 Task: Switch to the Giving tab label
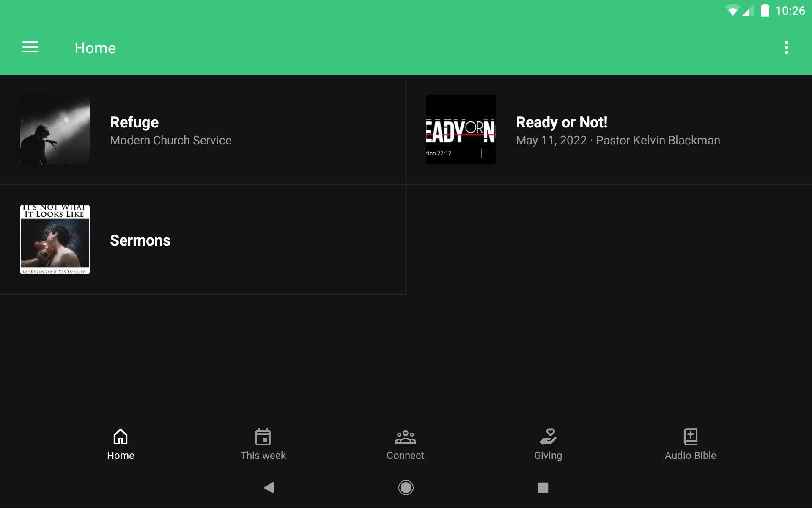tap(548, 456)
